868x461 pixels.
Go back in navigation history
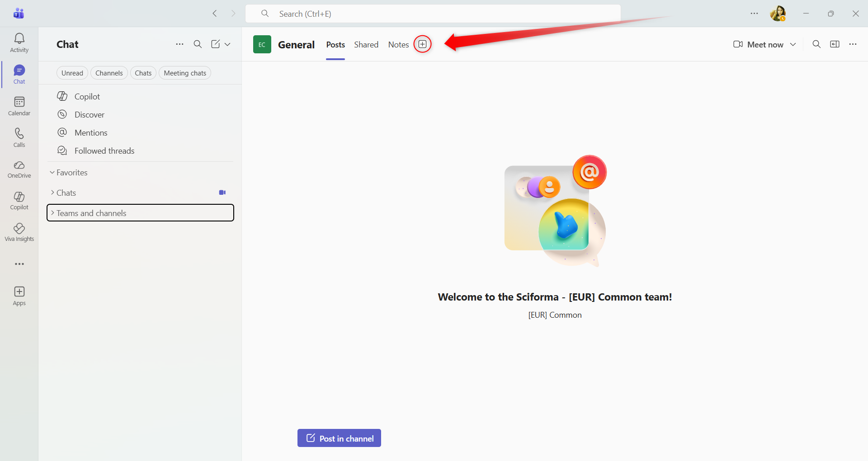click(x=215, y=14)
